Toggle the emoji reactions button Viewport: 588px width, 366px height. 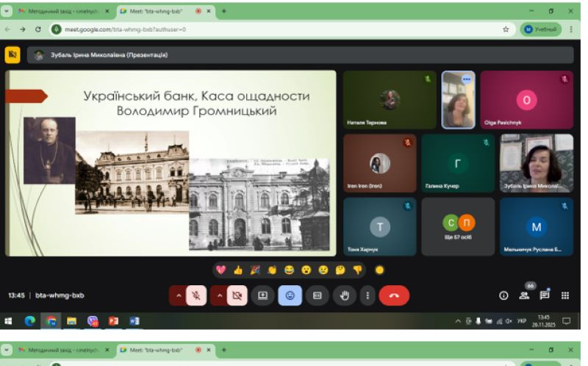pos(290,295)
